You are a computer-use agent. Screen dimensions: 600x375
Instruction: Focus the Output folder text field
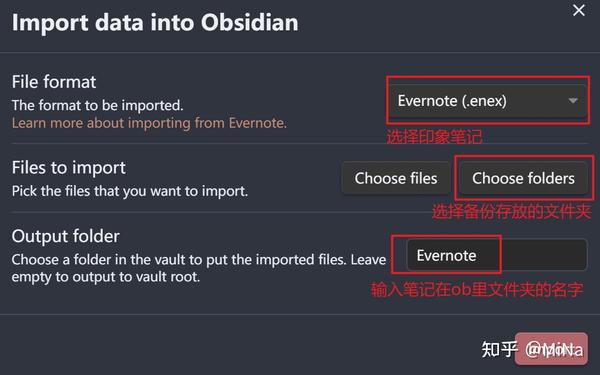click(497, 255)
